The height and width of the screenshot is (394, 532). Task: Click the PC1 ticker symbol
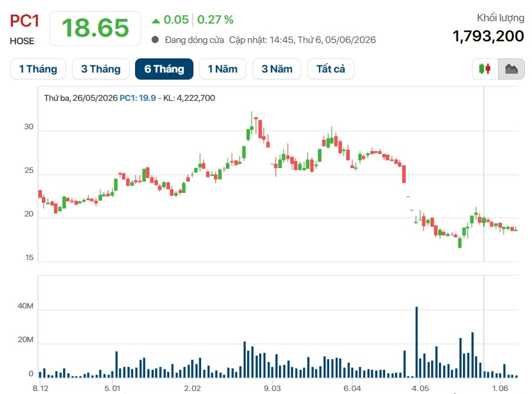[24, 21]
